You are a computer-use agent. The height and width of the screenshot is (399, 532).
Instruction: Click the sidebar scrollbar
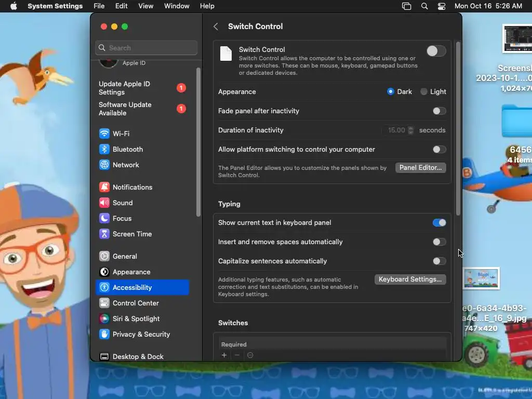click(x=198, y=142)
